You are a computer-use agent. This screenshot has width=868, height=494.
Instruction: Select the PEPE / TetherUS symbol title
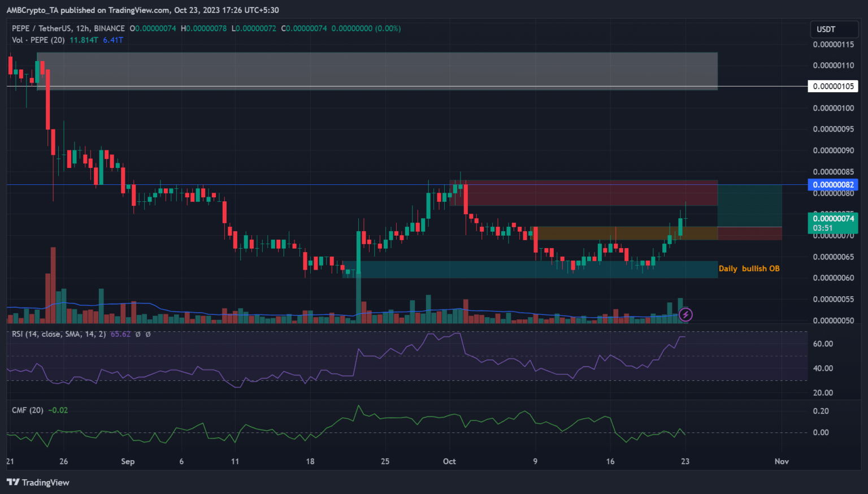pyautogui.click(x=68, y=28)
